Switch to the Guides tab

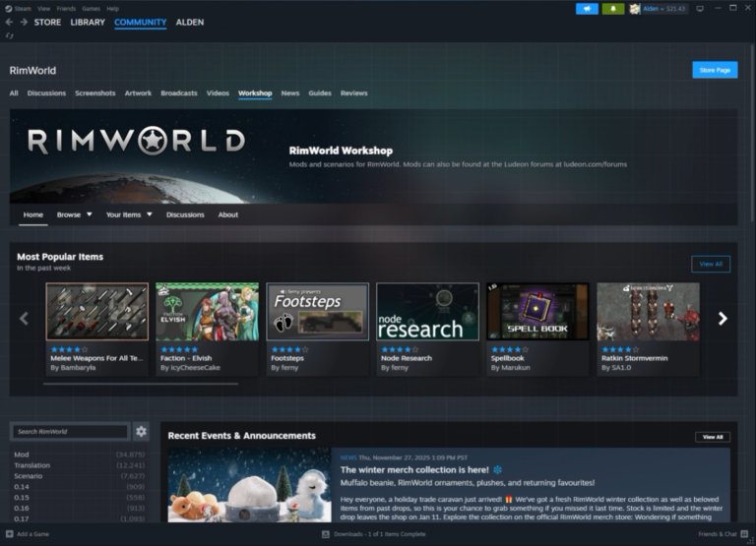coord(320,93)
